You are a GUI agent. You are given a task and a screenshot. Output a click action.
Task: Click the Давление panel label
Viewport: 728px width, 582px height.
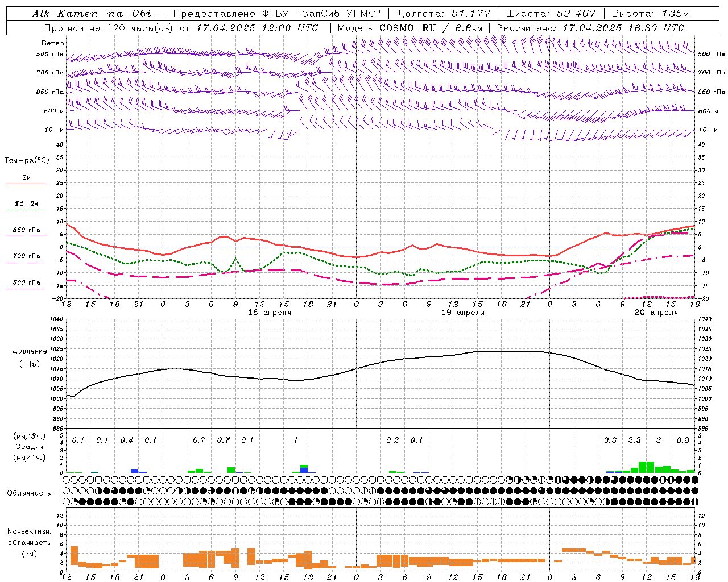click(30, 351)
